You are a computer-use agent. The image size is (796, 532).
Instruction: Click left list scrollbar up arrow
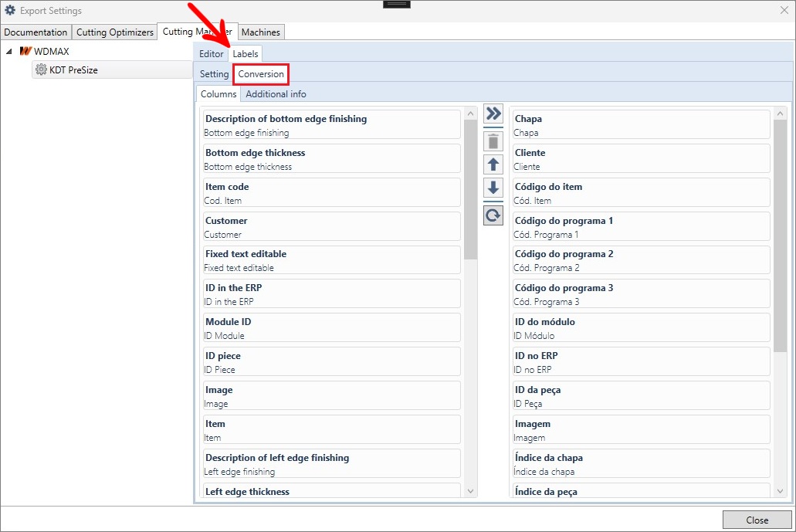pos(471,114)
